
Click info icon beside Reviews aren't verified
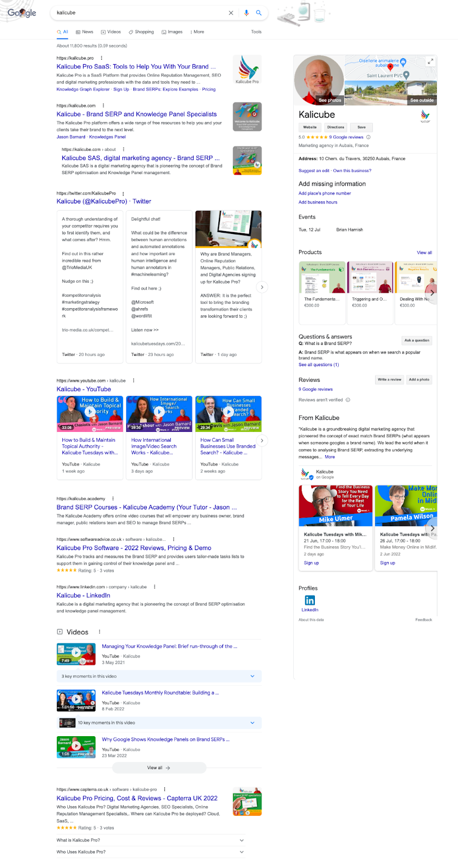348,400
